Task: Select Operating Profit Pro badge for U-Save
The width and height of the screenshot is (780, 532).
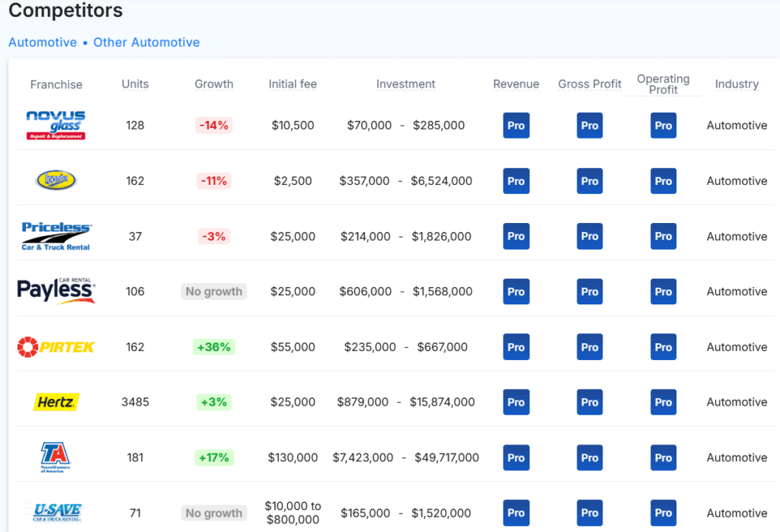Action: click(x=663, y=513)
